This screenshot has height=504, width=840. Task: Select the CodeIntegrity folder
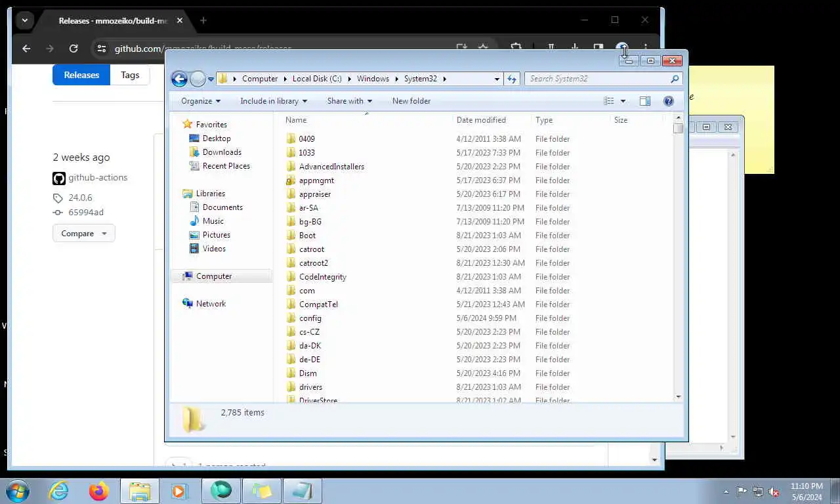[322, 277]
